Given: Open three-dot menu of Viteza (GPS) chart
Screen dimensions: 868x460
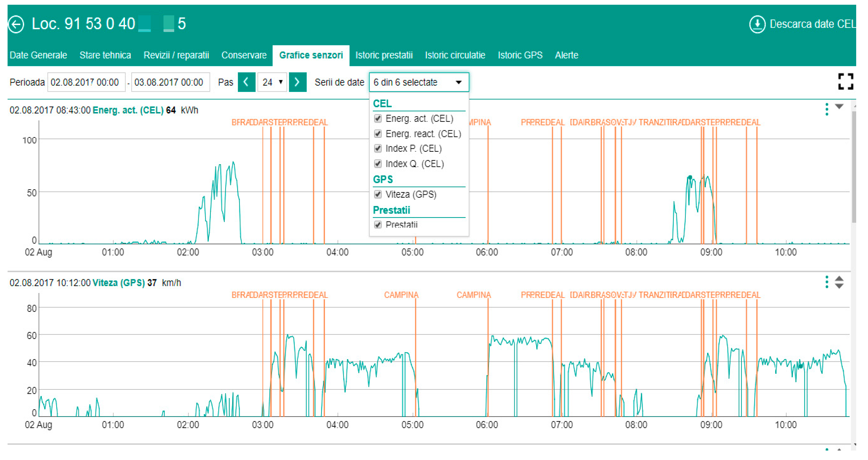Looking at the screenshot, I should pos(827,282).
